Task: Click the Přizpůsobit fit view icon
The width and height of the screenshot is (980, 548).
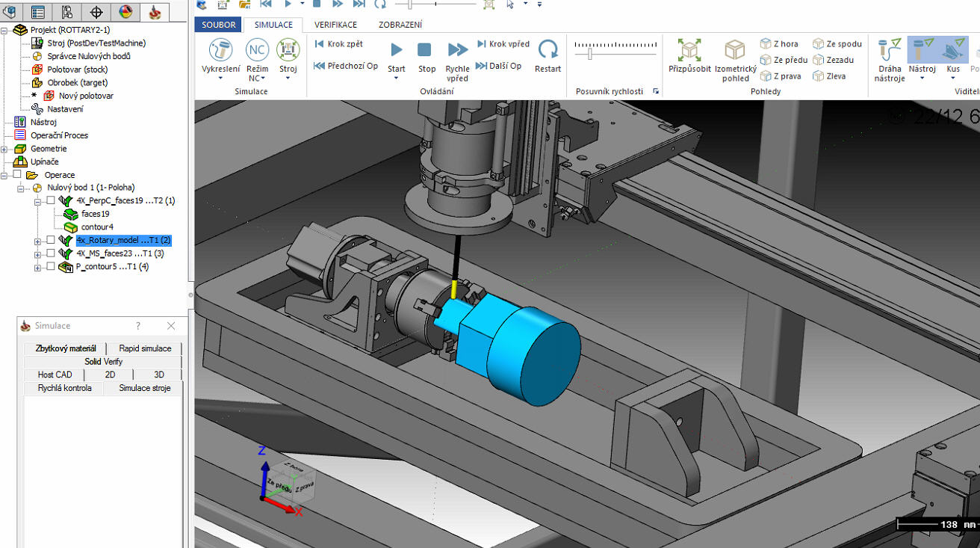Action: pos(689,51)
